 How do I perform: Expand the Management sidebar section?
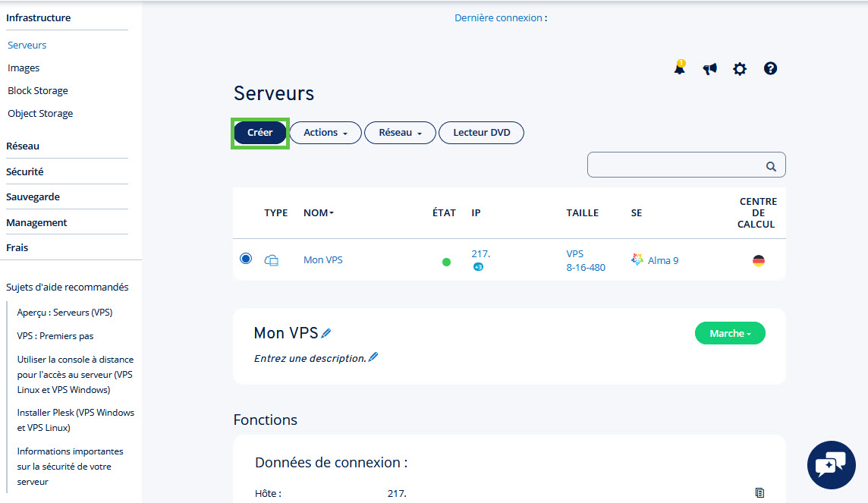(36, 222)
